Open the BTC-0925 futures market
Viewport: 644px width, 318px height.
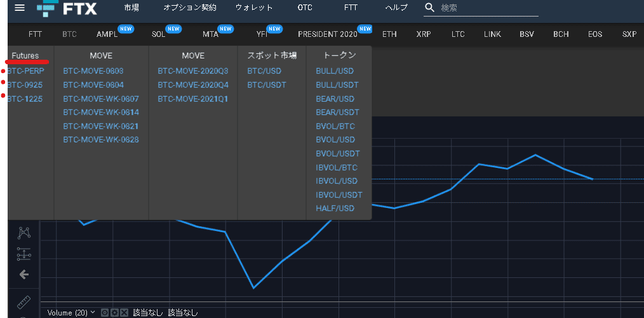(25, 85)
